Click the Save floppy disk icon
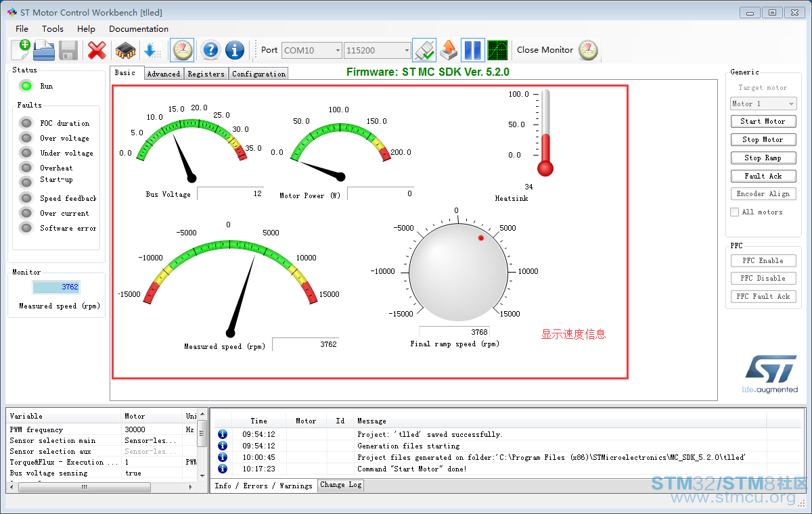Image resolution: width=812 pixels, height=514 pixels. (68, 50)
